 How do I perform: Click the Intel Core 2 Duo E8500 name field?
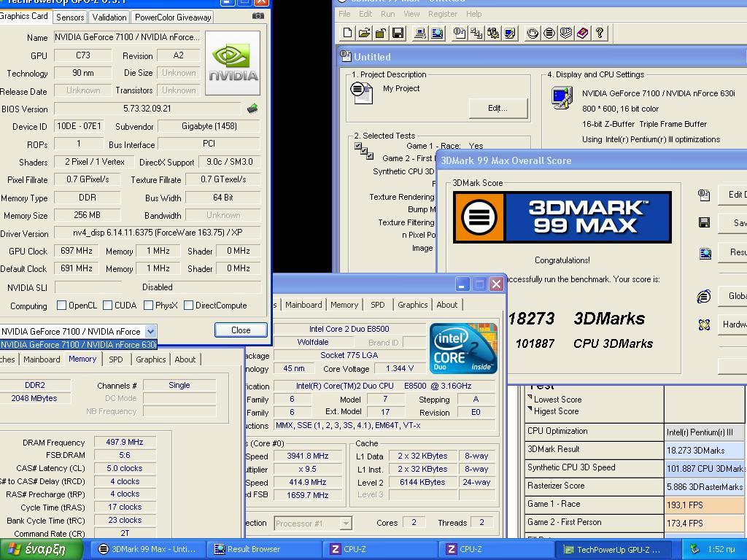click(x=349, y=329)
